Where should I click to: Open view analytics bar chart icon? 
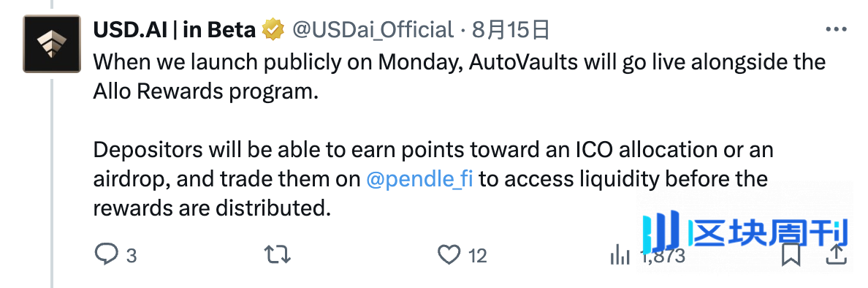pos(620,255)
